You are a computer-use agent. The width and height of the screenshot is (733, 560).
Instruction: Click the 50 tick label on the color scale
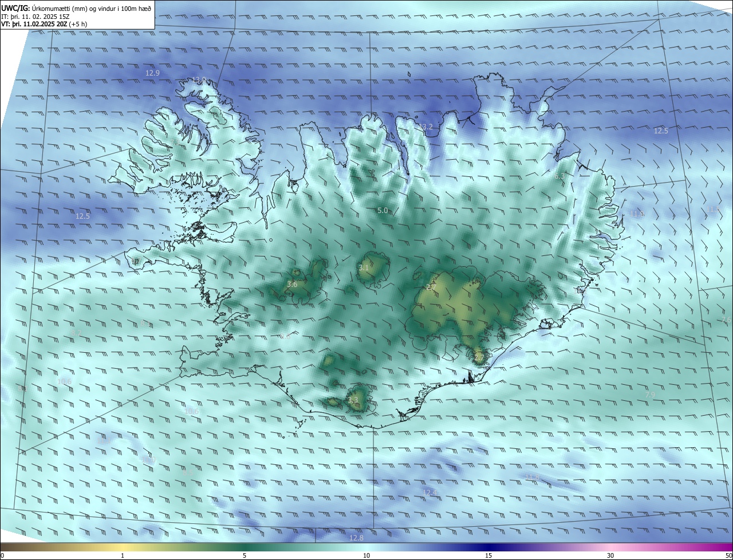(x=728, y=555)
